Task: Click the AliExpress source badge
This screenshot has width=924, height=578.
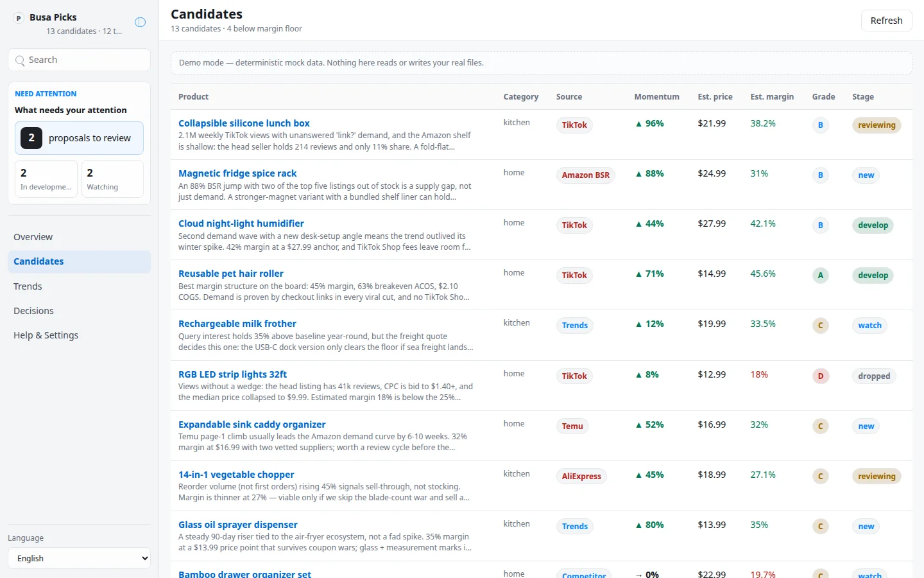Action: coord(581,477)
